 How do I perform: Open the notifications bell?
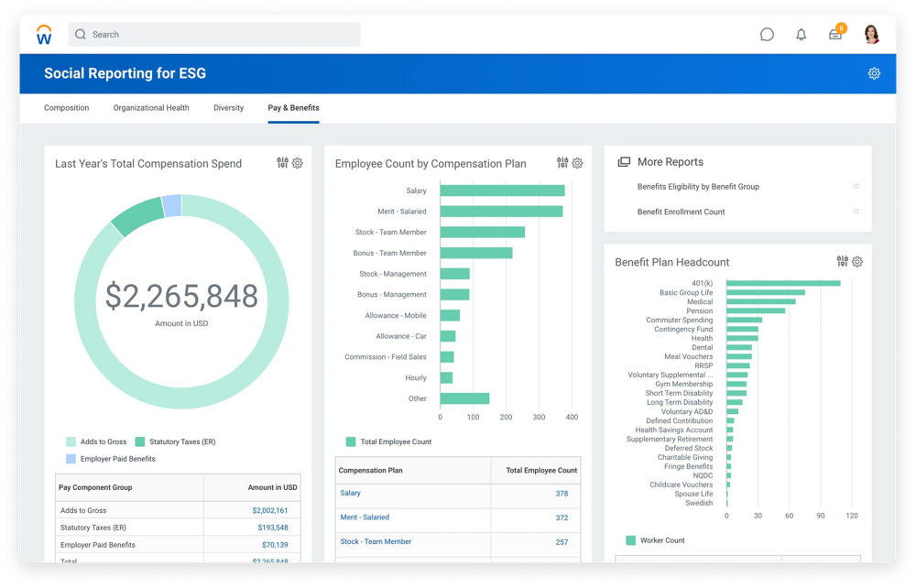pyautogui.click(x=801, y=34)
